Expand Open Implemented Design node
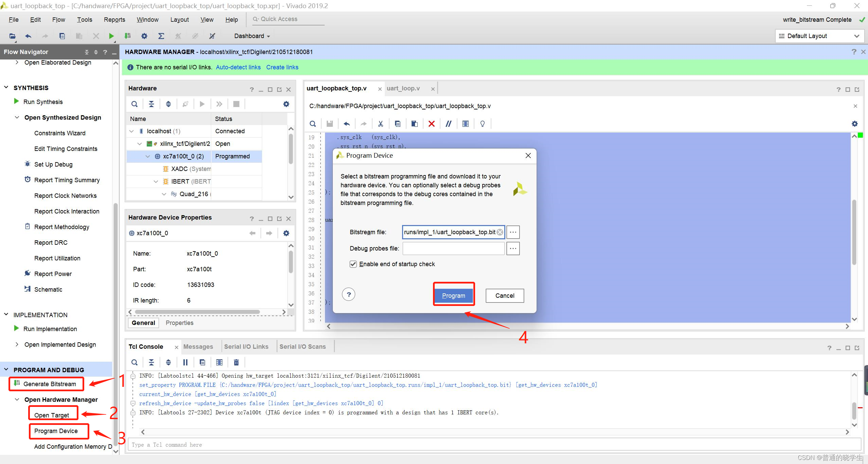868x464 pixels. (17, 344)
